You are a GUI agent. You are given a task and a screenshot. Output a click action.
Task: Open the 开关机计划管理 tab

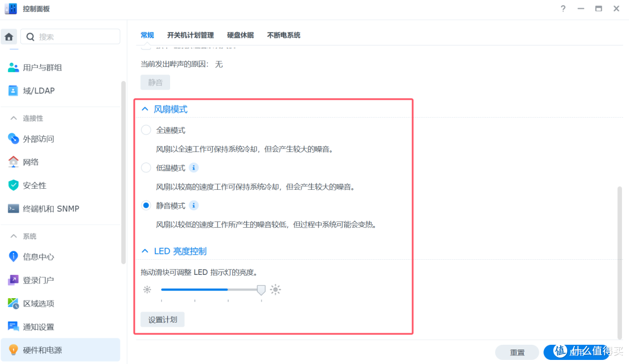click(190, 35)
